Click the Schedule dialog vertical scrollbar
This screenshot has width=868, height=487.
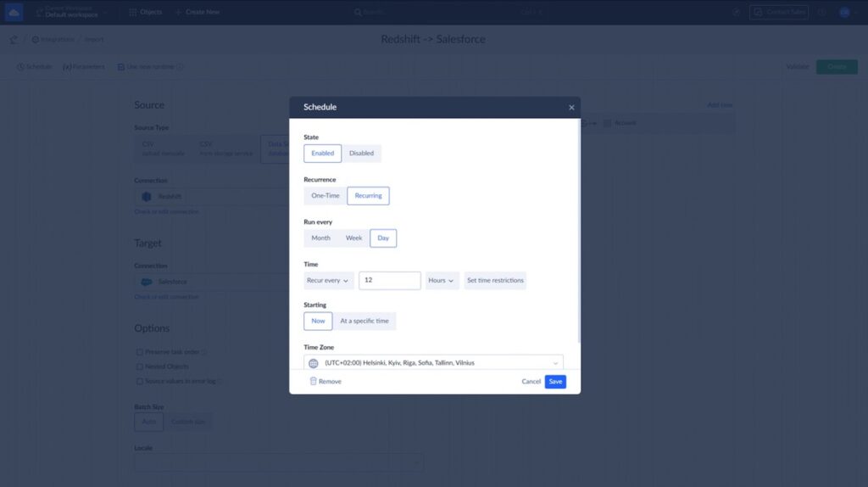pyautogui.click(x=579, y=231)
